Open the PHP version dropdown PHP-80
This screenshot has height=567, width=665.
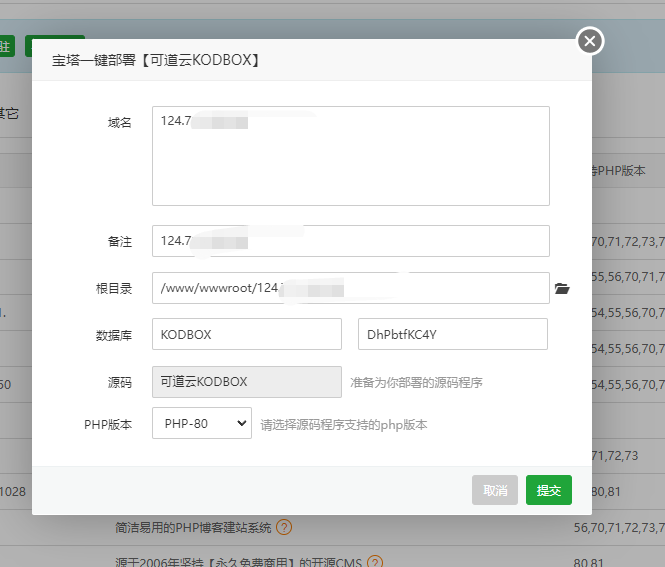point(202,423)
